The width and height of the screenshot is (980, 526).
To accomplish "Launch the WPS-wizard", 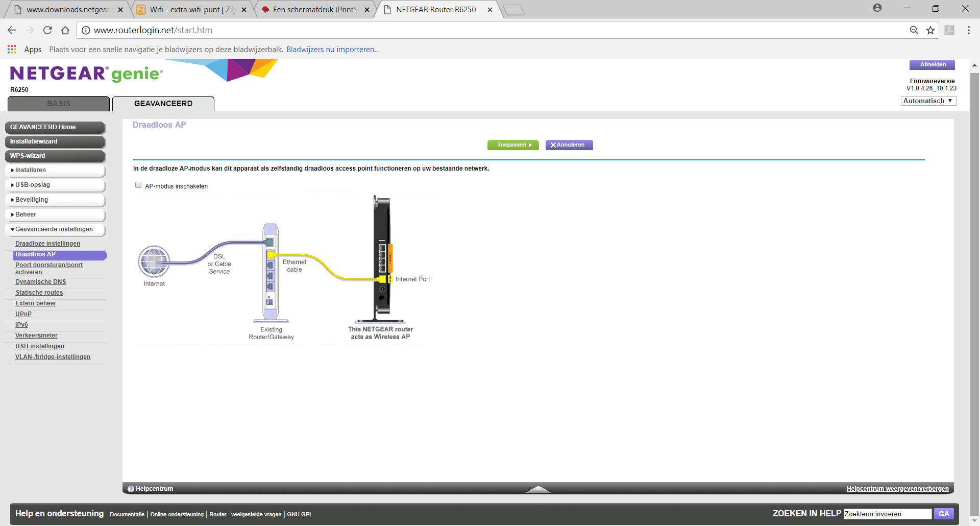I will [x=55, y=156].
